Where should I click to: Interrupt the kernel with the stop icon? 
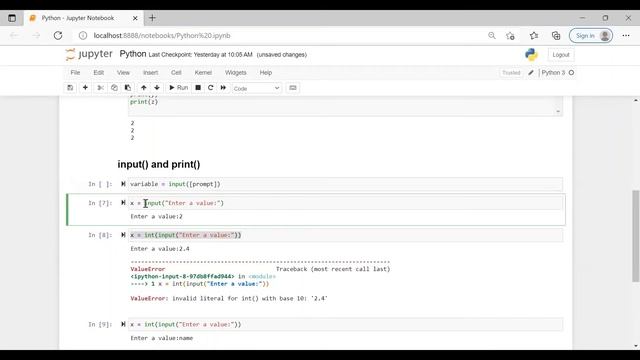pos(198,88)
